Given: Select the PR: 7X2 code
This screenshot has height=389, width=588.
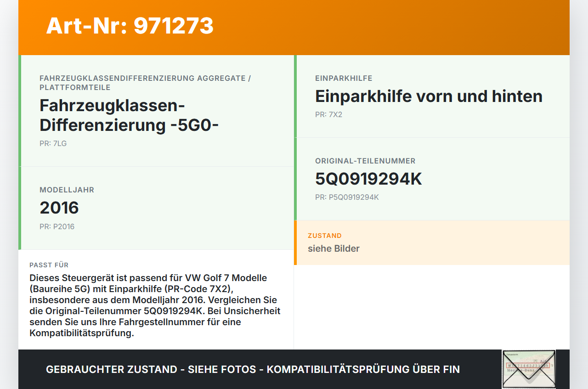Looking at the screenshot, I should click(328, 114).
